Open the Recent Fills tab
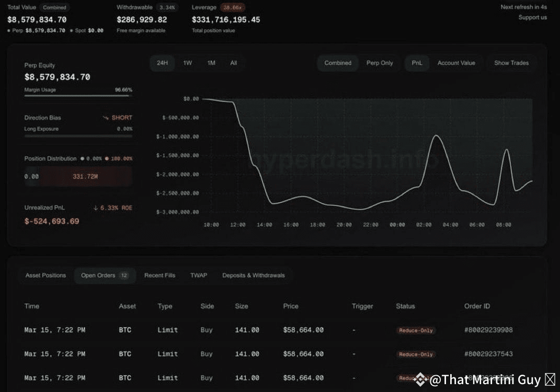560x392 pixels. click(x=159, y=275)
